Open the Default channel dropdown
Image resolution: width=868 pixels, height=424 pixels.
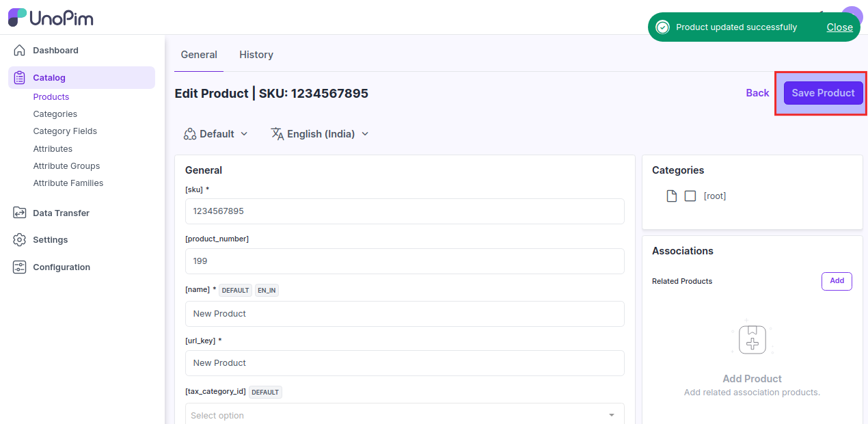pyautogui.click(x=216, y=134)
